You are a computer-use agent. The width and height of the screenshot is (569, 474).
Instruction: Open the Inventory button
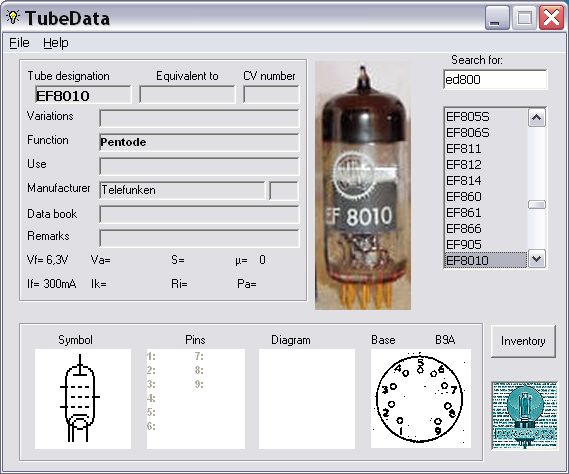coord(523,341)
